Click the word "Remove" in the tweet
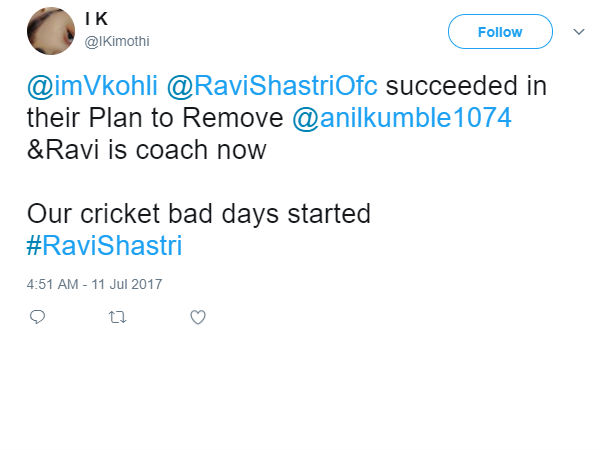This screenshot has height=450, width=600. click(x=237, y=118)
